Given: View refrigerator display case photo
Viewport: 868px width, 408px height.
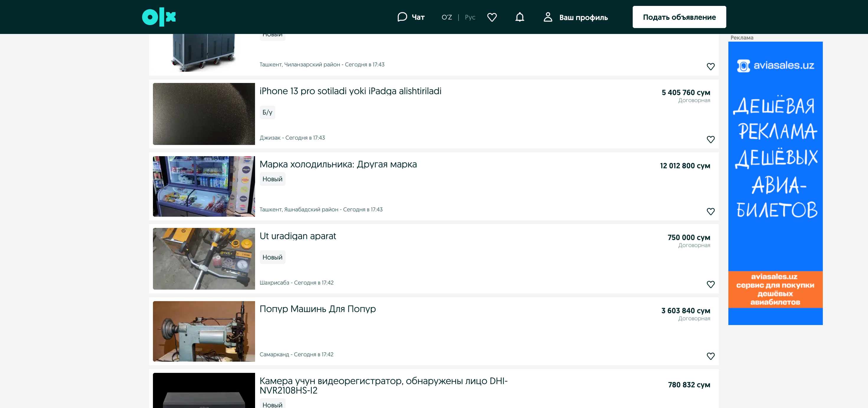Looking at the screenshot, I should tap(204, 186).
